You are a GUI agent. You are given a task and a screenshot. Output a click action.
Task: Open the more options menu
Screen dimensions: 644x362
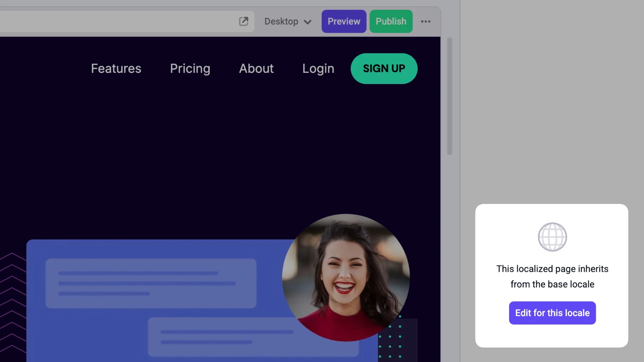426,21
